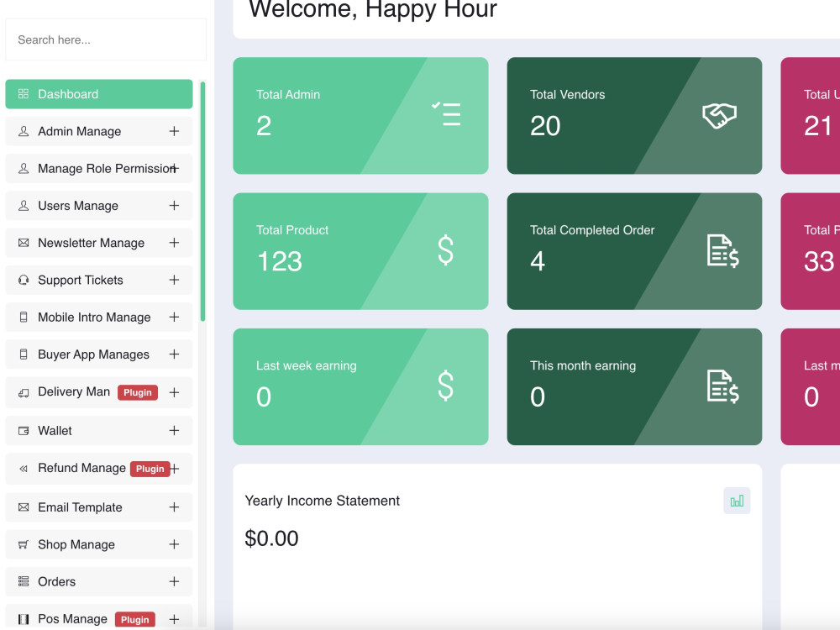The width and height of the screenshot is (840, 630).
Task: Click the Refund Manage double-arrow icon
Action: point(23,469)
